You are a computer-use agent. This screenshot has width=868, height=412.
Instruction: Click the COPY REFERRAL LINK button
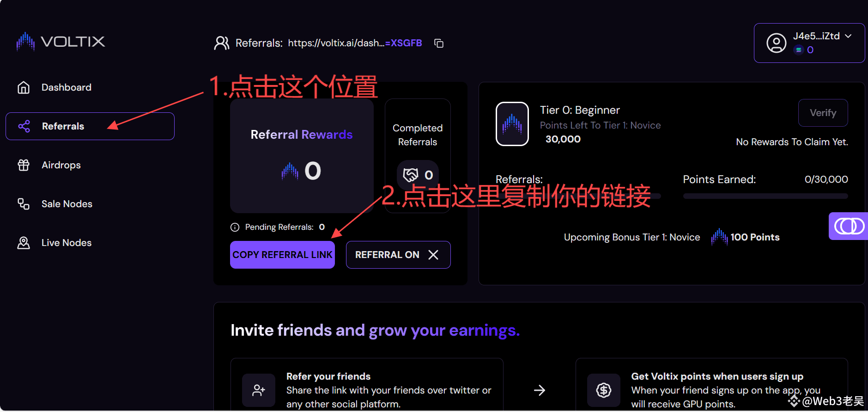coord(282,255)
